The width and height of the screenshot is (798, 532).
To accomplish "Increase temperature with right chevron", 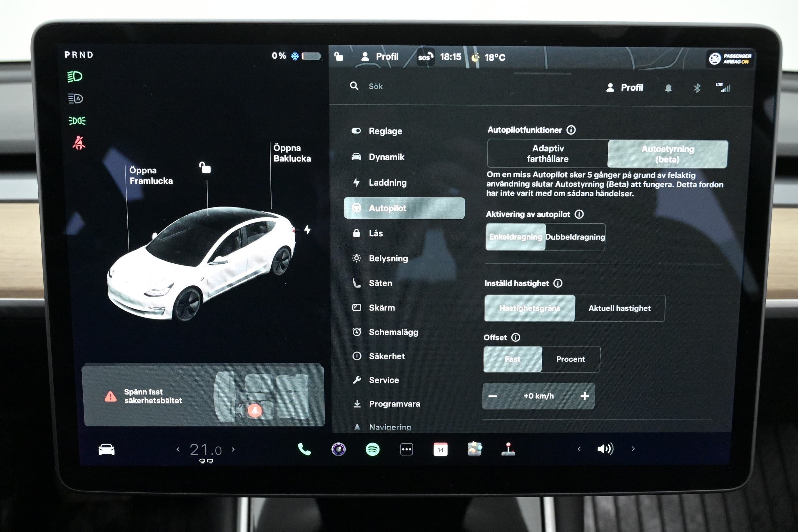I will pyautogui.click(x=233, y=449).
